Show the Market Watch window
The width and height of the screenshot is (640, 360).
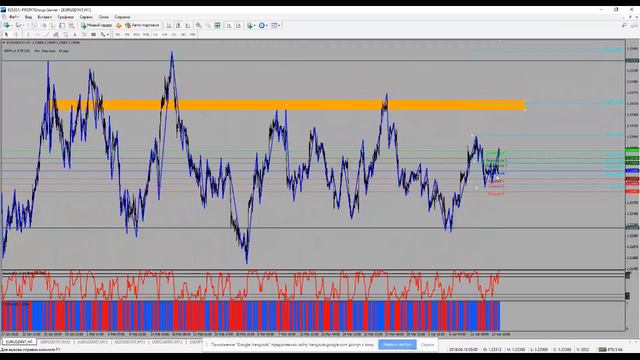pos(35,25)
